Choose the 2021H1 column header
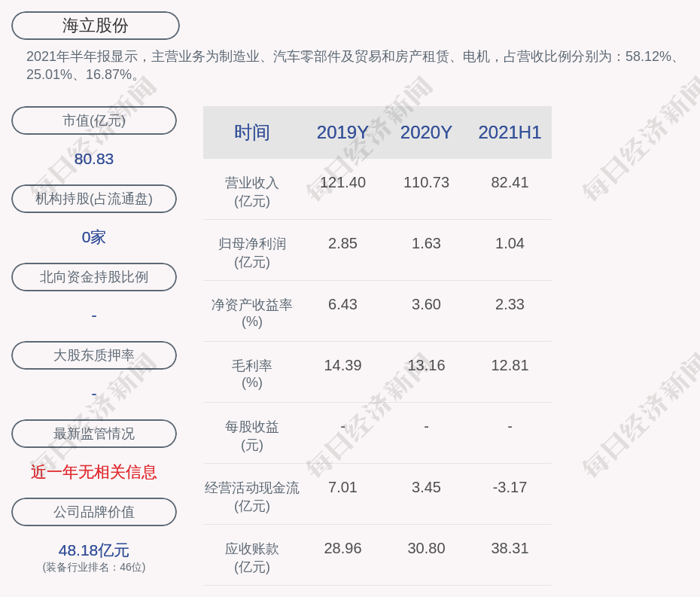 click(x=510, y=132)
